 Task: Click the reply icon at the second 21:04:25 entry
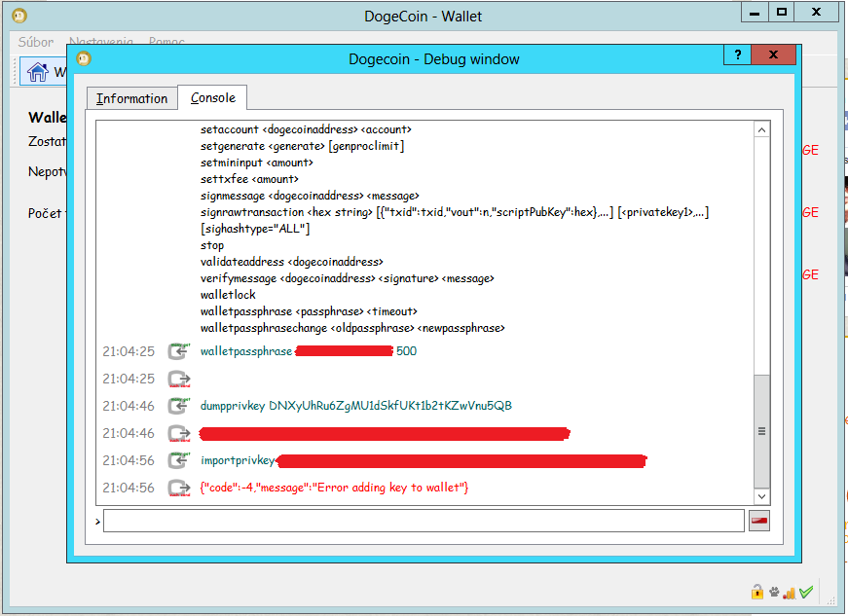178,379
